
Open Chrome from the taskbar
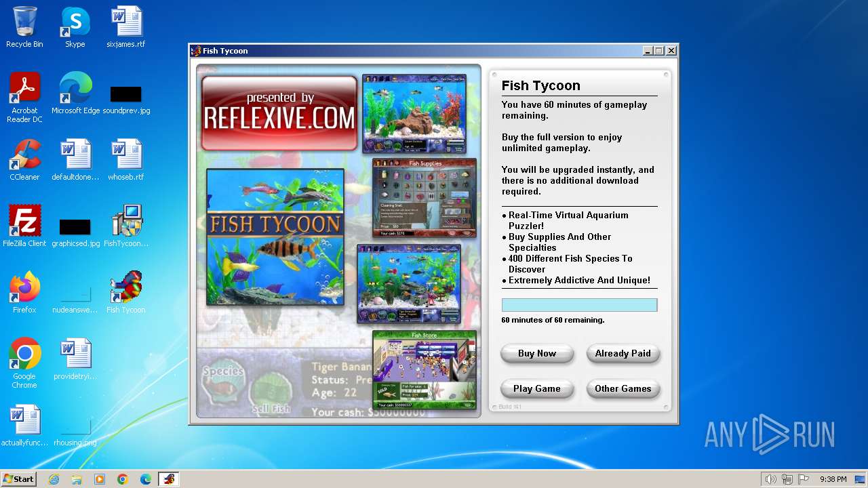pos(123,479)
